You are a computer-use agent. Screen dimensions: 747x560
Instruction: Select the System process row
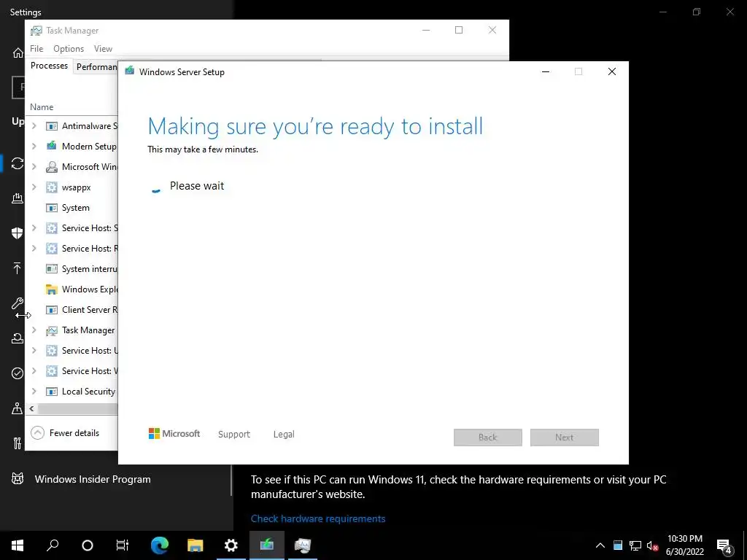click(71, 208)
